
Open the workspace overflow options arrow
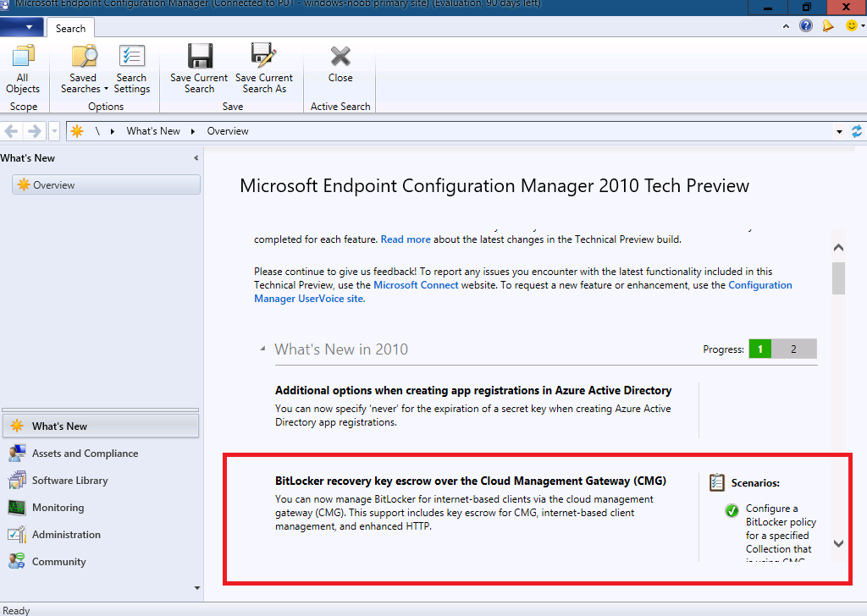(x=196, y=588)
